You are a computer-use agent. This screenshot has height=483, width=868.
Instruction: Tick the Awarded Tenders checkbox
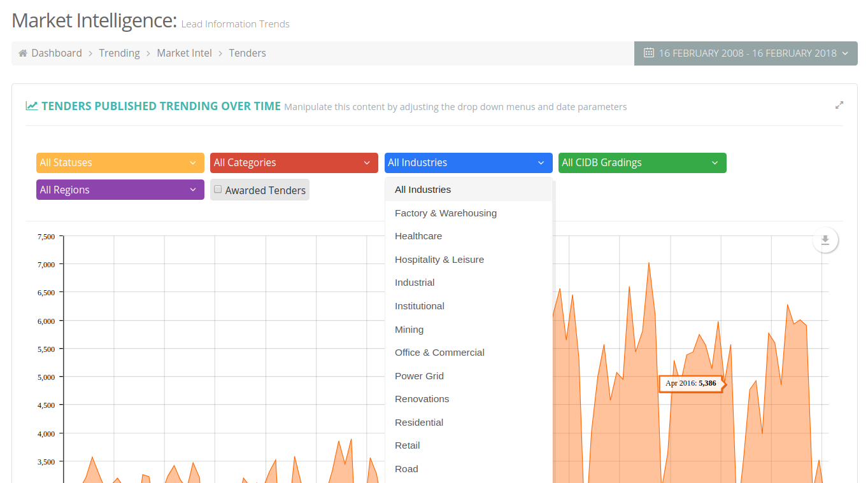tap(218, 189)
